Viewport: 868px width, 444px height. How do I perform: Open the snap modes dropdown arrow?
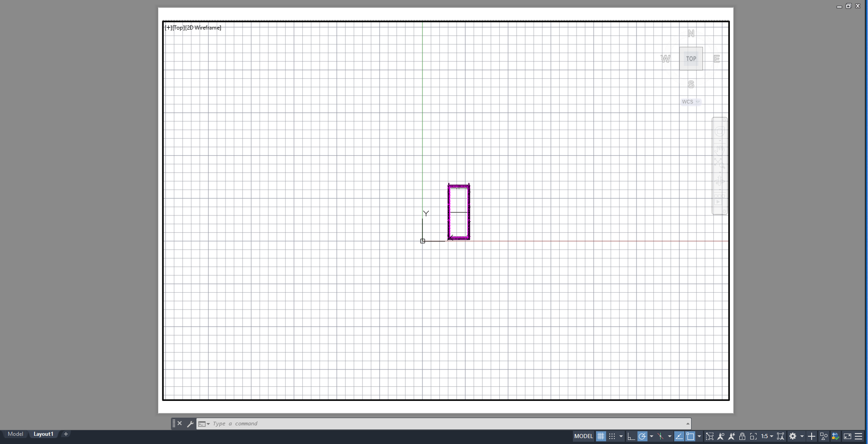[622, 436]
